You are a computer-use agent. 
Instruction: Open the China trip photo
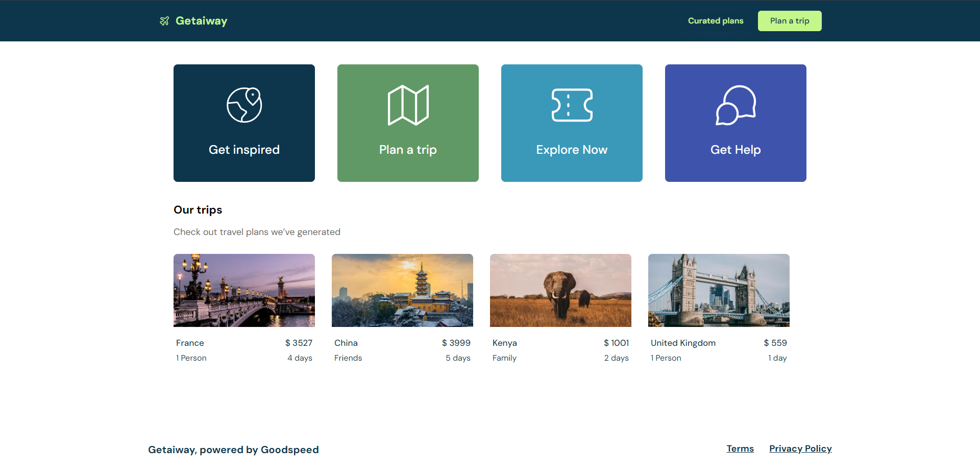[402, 290]
